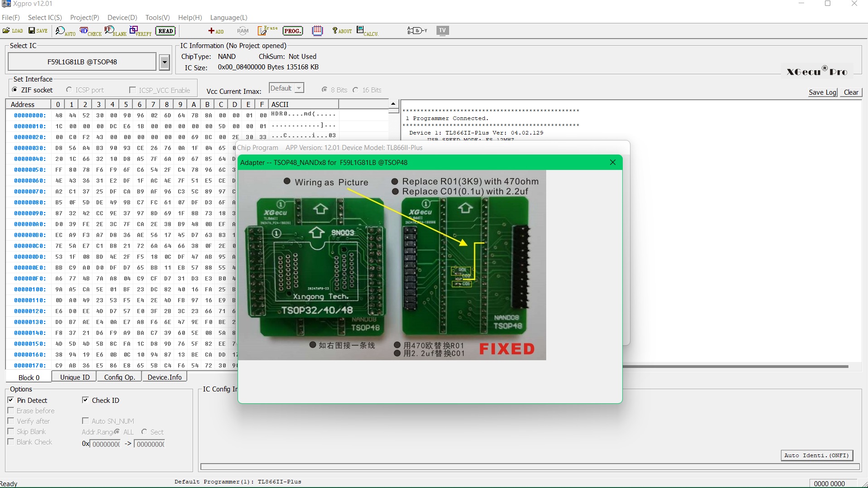Toggle the Skip Blank checkbox
Image resolution: width=868 pixels, height=488 pixels.
click(11, 431)
